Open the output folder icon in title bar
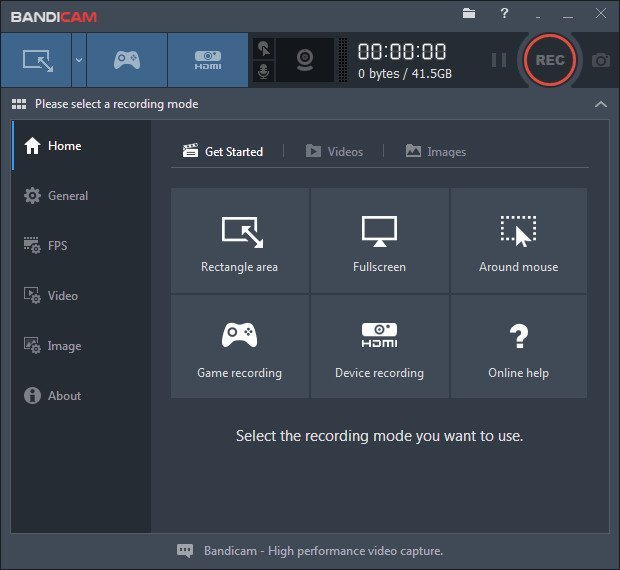 point(469,13)
